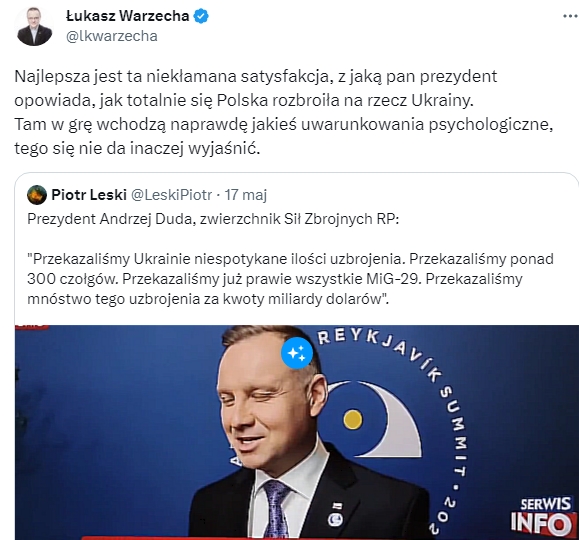This screenshot has width=579, height=540.
Task: Open the @lkwarzecha handle
Action: pyautogui.click(x=112, y=36)
